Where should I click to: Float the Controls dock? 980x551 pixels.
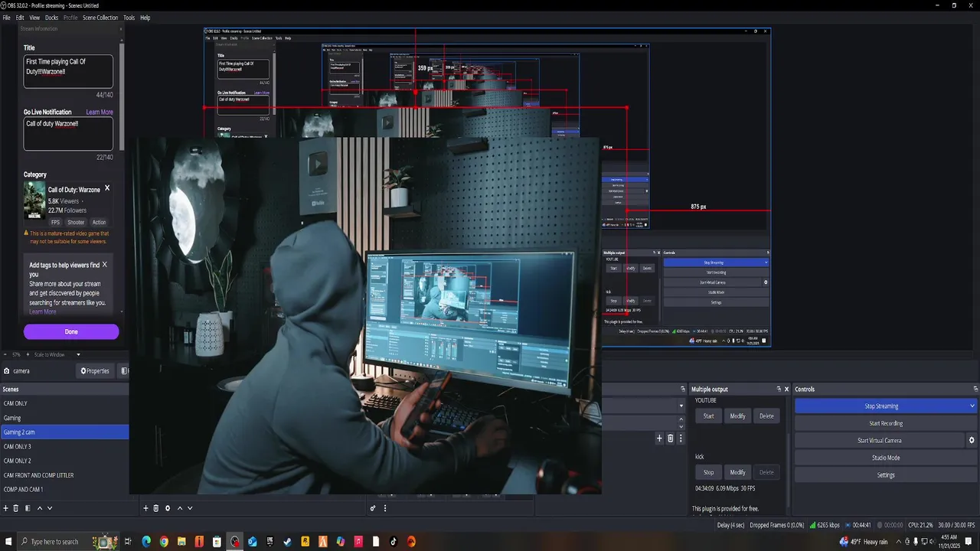tap(975, 390)
